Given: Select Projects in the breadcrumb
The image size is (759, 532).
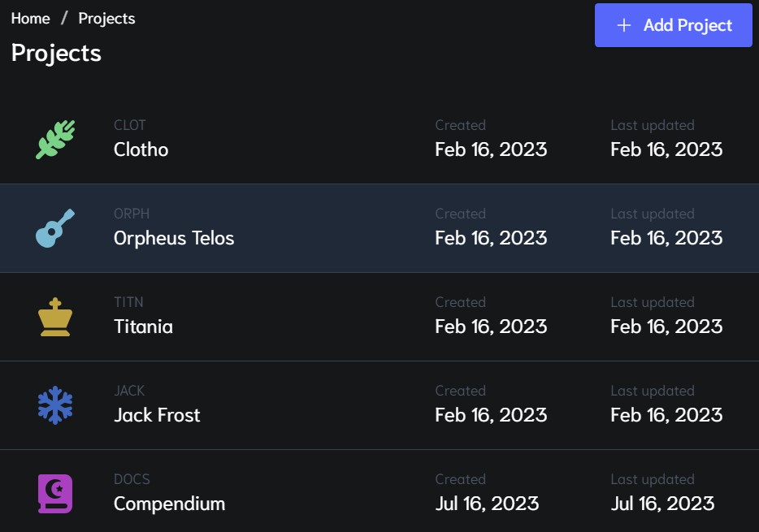Looking at the screenshot, I should pyautogui.click(x=106, y=18).
